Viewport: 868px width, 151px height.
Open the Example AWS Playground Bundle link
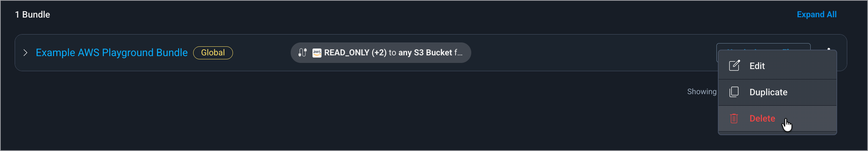pyautogui.click(x=111, y=52)
